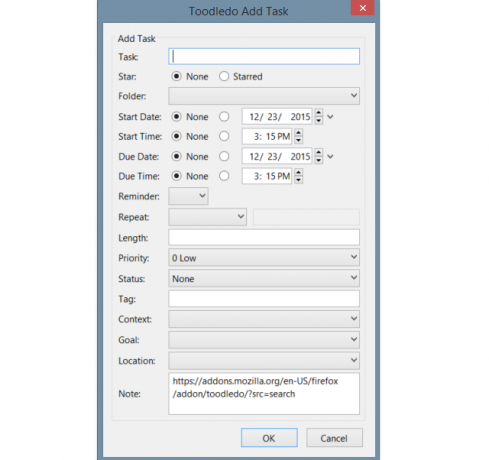Expand the Priority dropdown showing 0 Low
489x460 pixels.
pos(264,258)
